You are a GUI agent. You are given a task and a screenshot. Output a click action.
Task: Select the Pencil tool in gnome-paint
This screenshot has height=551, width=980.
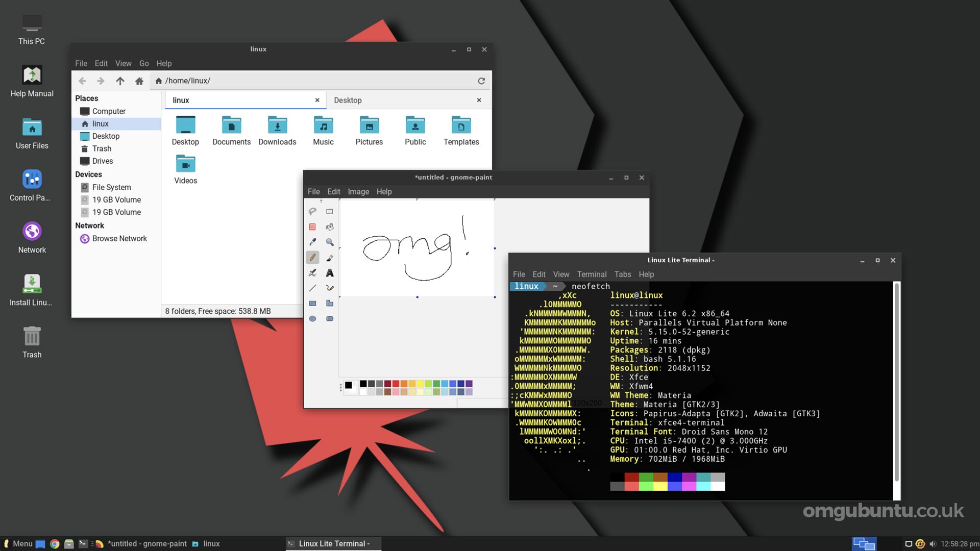[x=312, y=257]
